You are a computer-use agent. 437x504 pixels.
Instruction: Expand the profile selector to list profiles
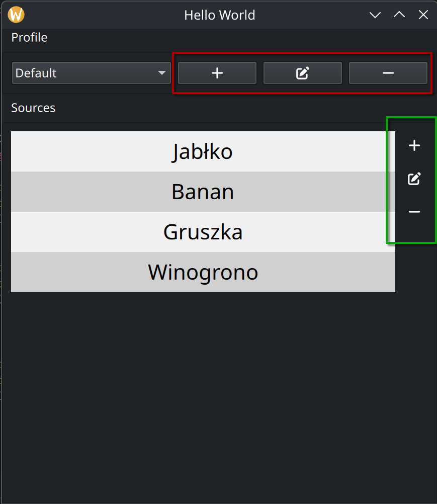(91, 72)
